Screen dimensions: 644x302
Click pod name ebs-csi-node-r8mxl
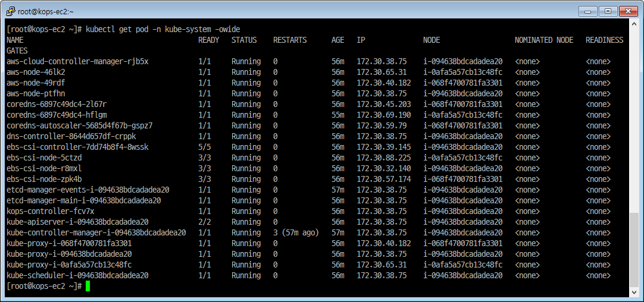(x=45, y=168)
